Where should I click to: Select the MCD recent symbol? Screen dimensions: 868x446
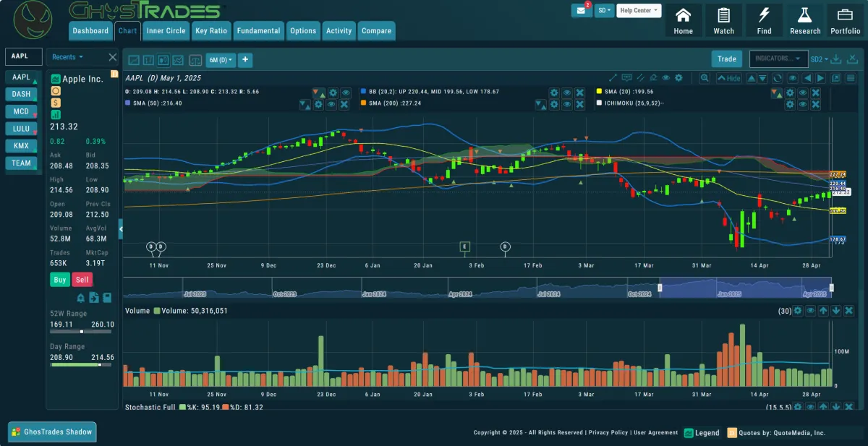coord(22,111)
